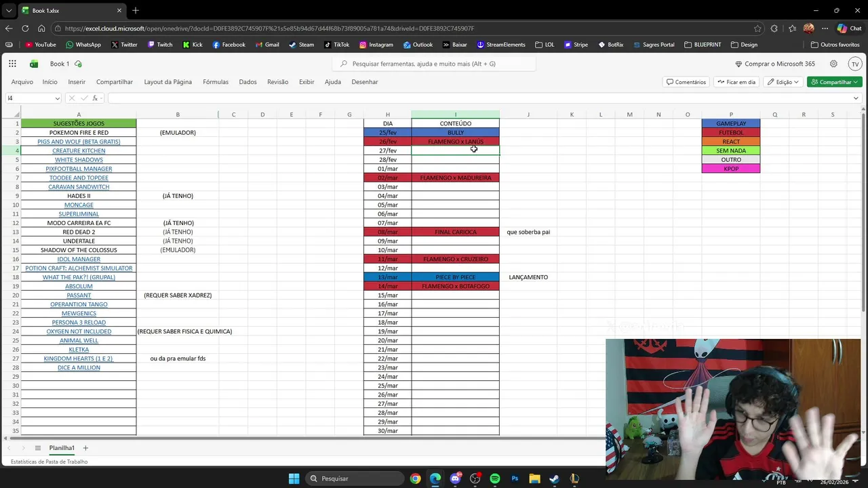Click the Book 1 file name
868x488 pixels.
point(60,64)
